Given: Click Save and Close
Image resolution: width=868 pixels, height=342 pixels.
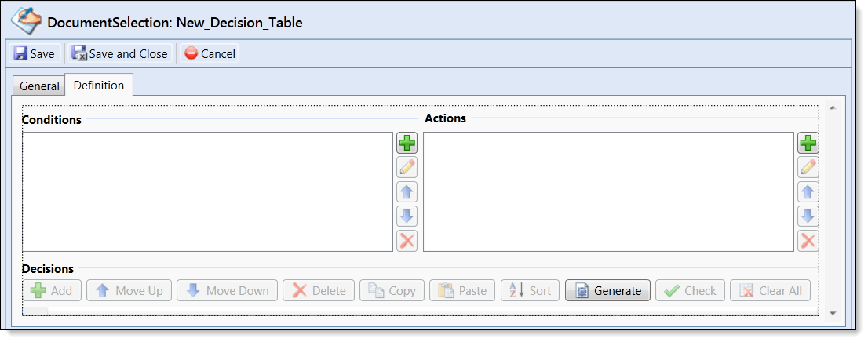Looking at the screenshot, I should coord(120,53).
